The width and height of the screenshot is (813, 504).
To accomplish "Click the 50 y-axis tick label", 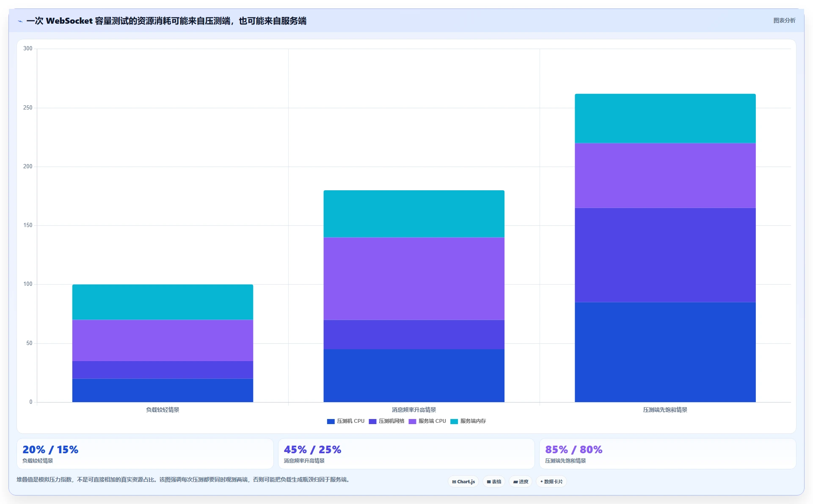I will pos(29,343).
